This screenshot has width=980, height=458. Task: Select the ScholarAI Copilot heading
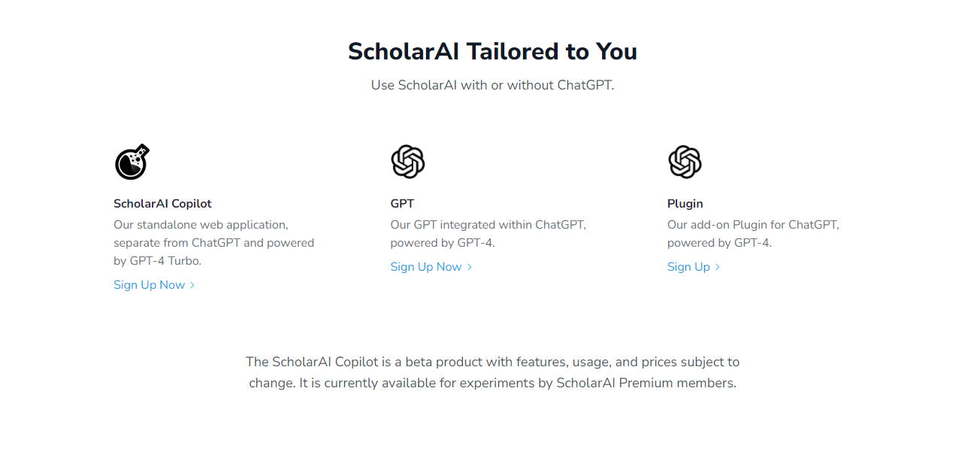point(162,203)
